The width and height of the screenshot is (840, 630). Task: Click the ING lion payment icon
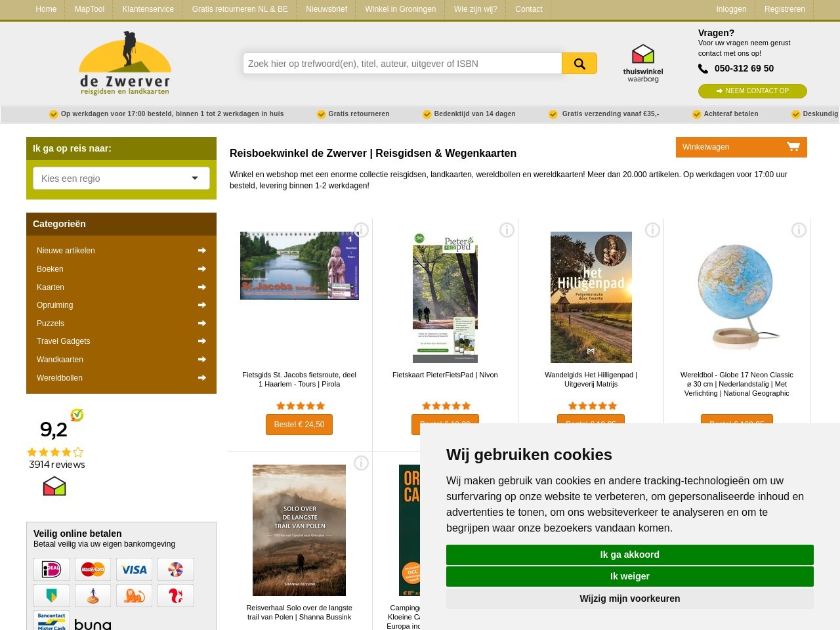pos(134,595)
